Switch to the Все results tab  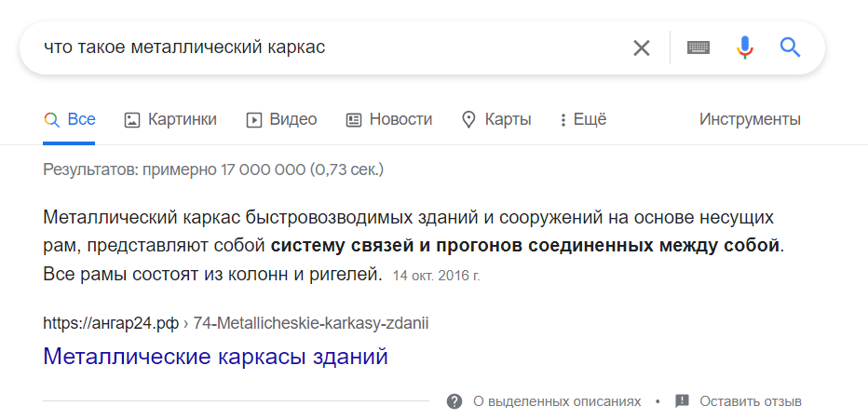(x=69, y=119)
